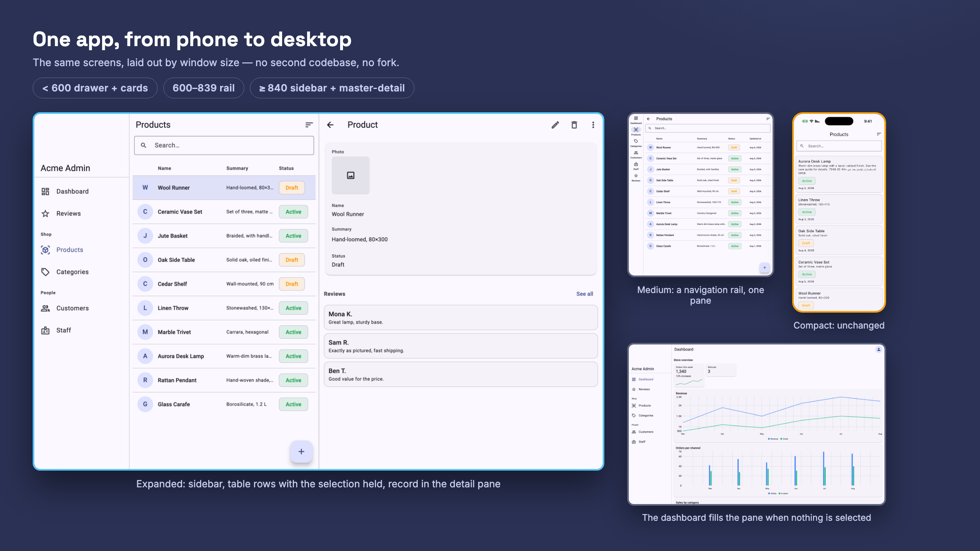The image size is (980, 551).
Task: Click the profile avatar icon on the Dashboard screen
Action: tap(879, 349)
